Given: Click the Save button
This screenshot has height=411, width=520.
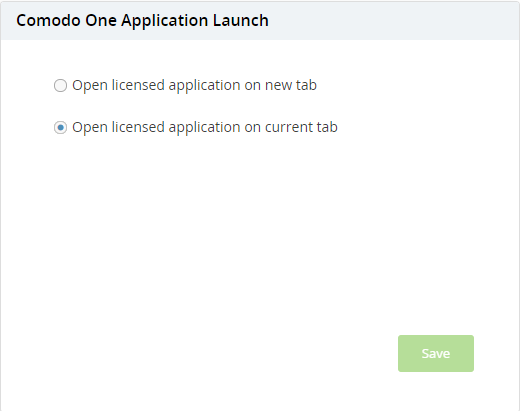Looking at the screenshot, I should [436, 353].
